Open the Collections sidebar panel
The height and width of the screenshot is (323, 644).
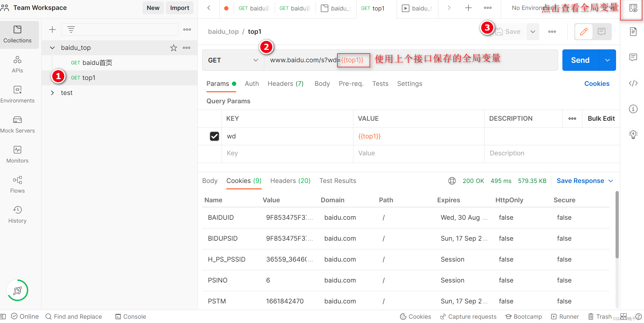click(x=17, y=35)
